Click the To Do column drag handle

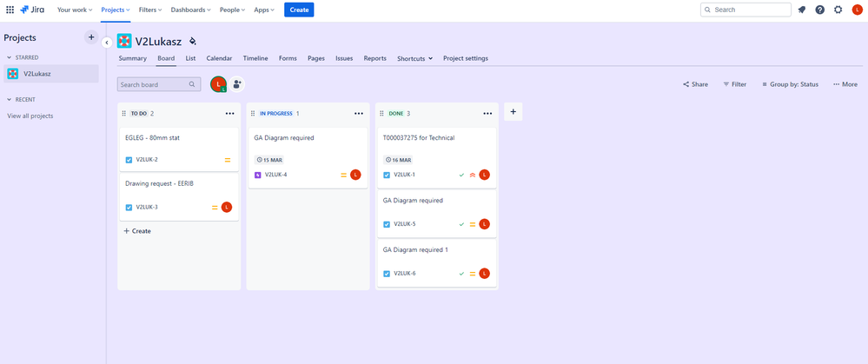click(124, 114)
